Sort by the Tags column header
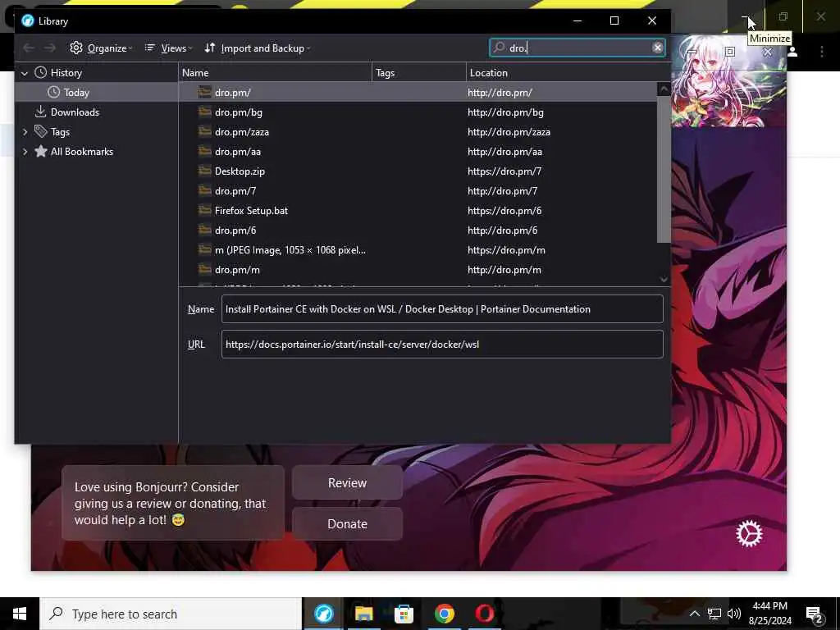 coord(419,73)
